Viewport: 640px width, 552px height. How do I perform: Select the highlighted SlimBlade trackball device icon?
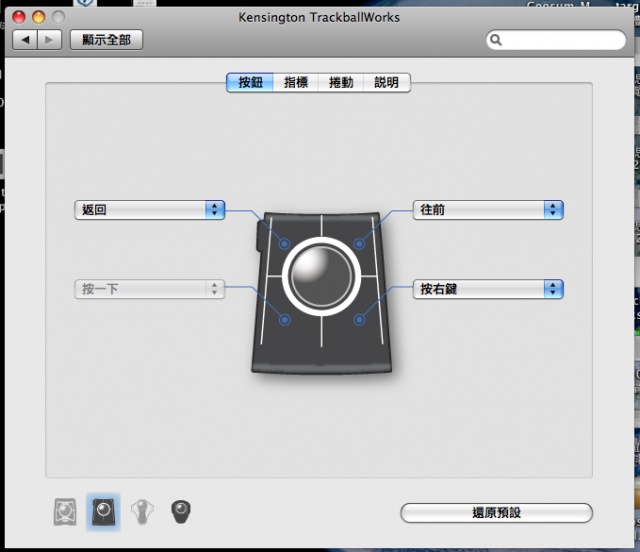[x=103, y=512]
